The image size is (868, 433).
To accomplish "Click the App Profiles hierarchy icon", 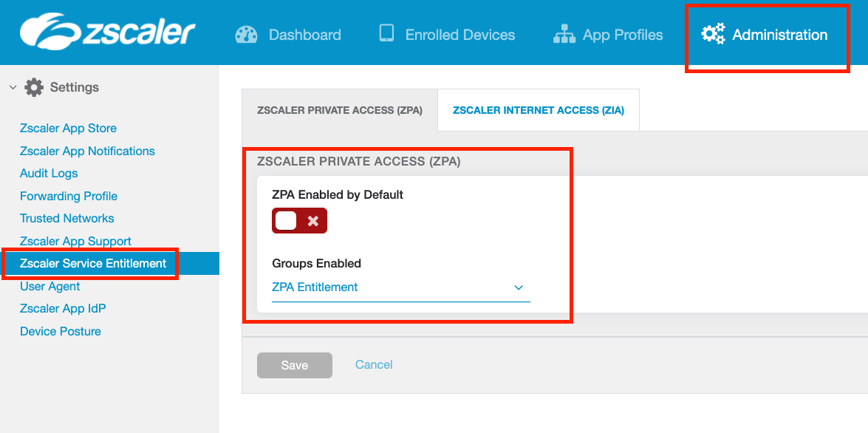I will (x=564, y=35).
